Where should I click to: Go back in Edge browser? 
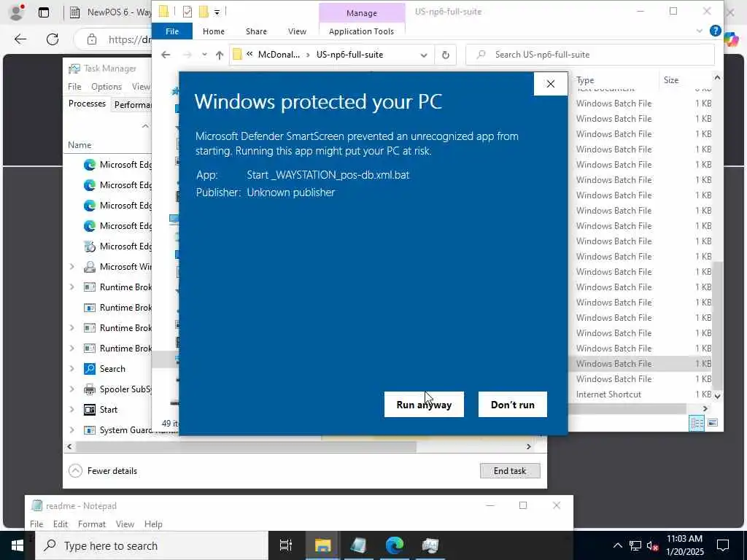tap(20, 39)
